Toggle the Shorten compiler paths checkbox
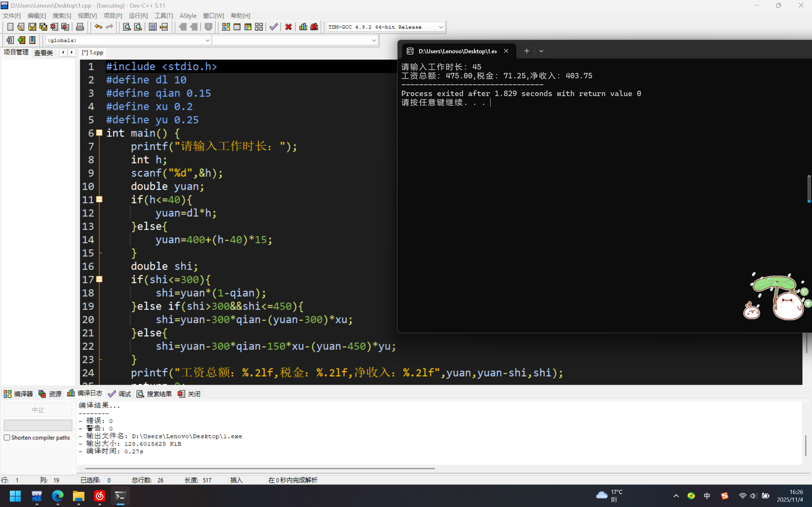Screen dimensions: 812x507 coord(7,437)
